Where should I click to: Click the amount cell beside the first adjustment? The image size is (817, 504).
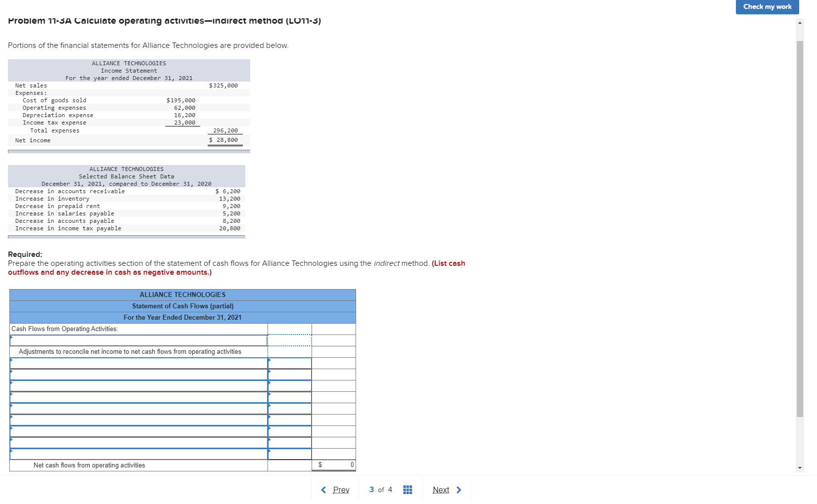(x=289, y=363)
